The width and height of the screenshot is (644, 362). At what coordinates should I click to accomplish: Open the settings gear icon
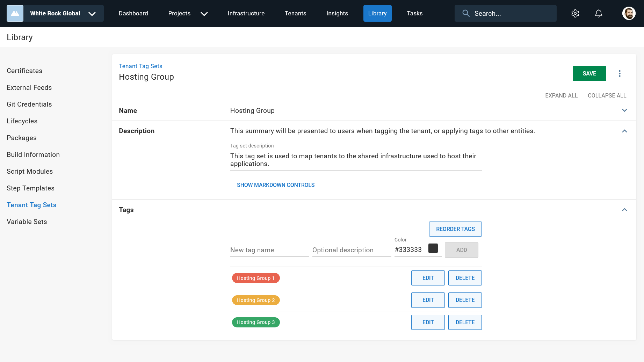pyautogui.click(x=575, y=13)
